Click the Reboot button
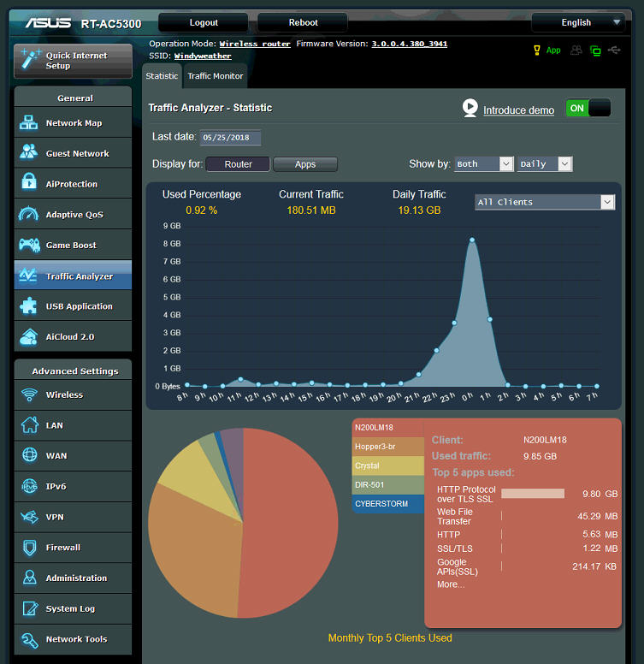The height and width of the screenshot is (664, 644). (303, 23)
